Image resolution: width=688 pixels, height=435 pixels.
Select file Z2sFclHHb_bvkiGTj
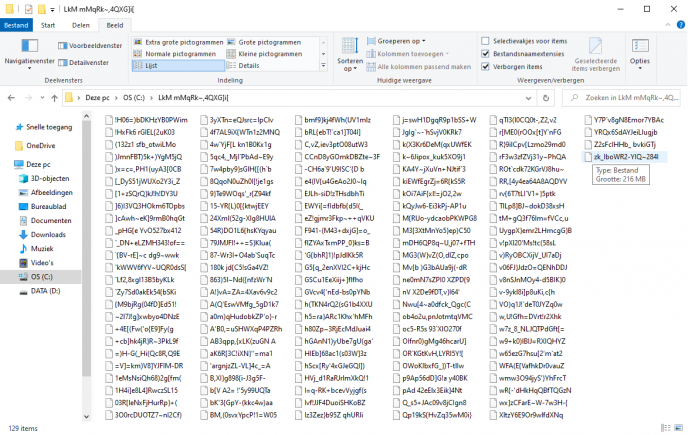620,144
